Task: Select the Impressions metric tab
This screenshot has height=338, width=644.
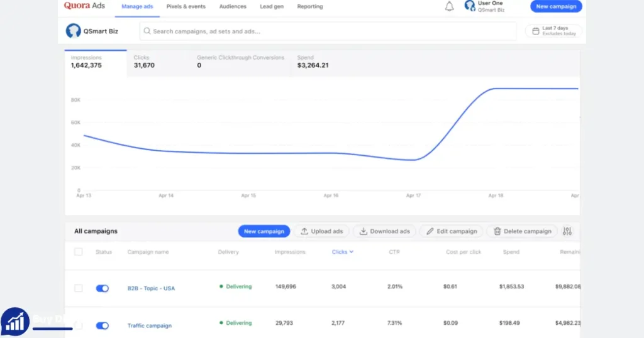Action: pos(96,62)
